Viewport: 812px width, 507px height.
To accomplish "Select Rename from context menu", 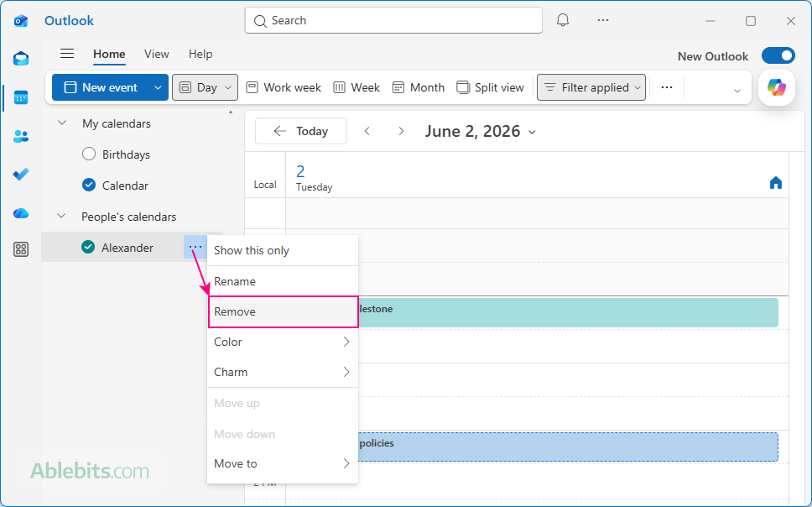I will pos(283,281).
